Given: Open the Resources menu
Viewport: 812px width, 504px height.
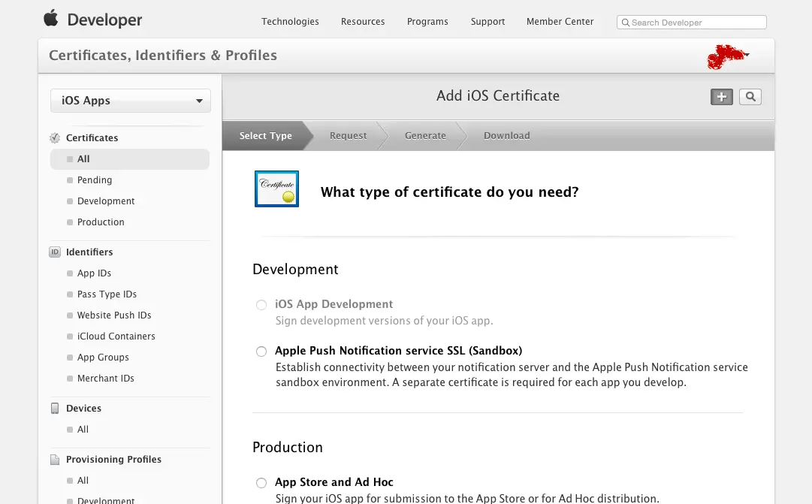Looking at the screenshot, I should [x=363, y=21].
